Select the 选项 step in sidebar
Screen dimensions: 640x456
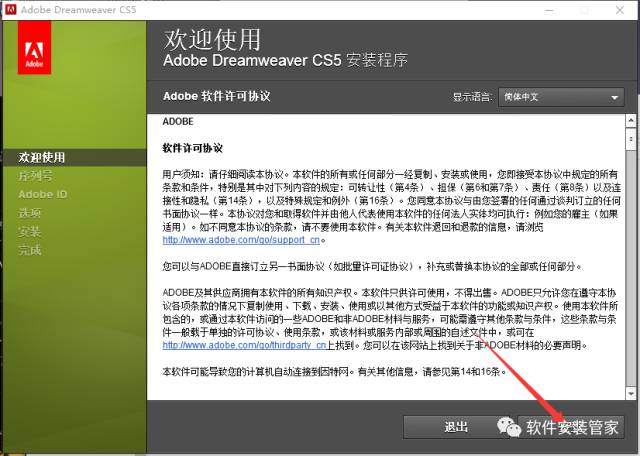[x=29, y=213]
